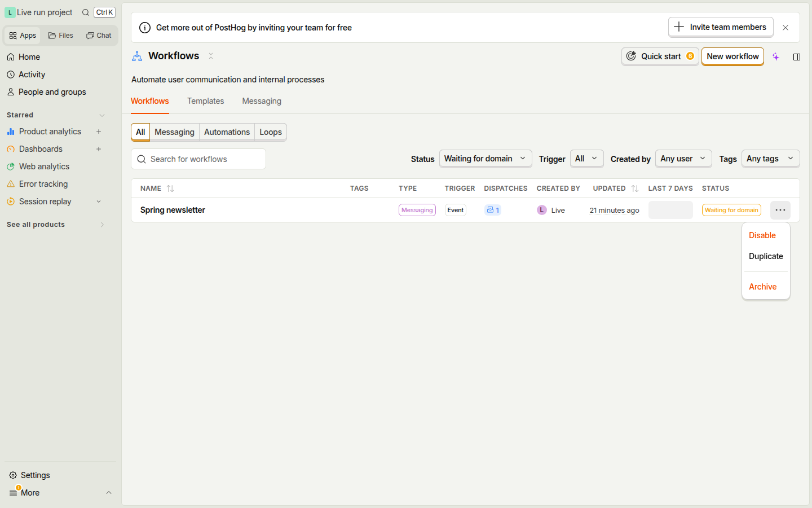Click the Home icon in the sidebar
The image size is (812, 508).
11,57
